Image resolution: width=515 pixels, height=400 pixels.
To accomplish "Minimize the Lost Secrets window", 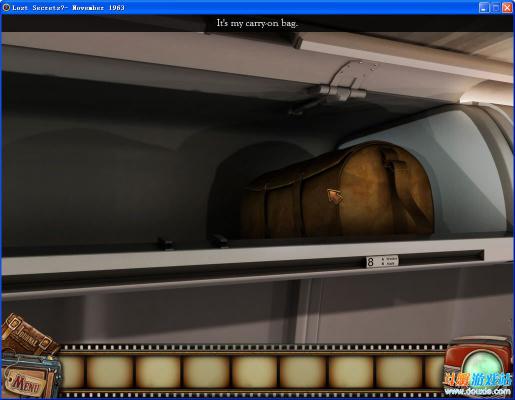I will (484, 7).
